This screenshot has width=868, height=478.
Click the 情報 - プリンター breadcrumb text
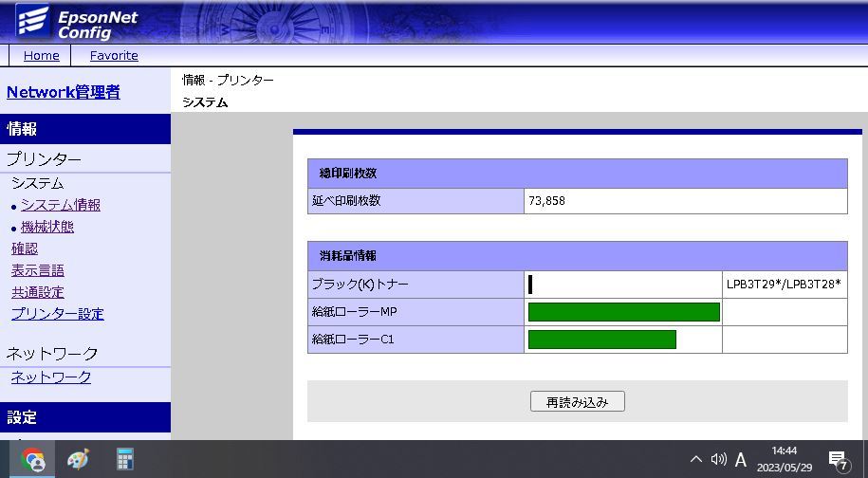click(228, 81)
